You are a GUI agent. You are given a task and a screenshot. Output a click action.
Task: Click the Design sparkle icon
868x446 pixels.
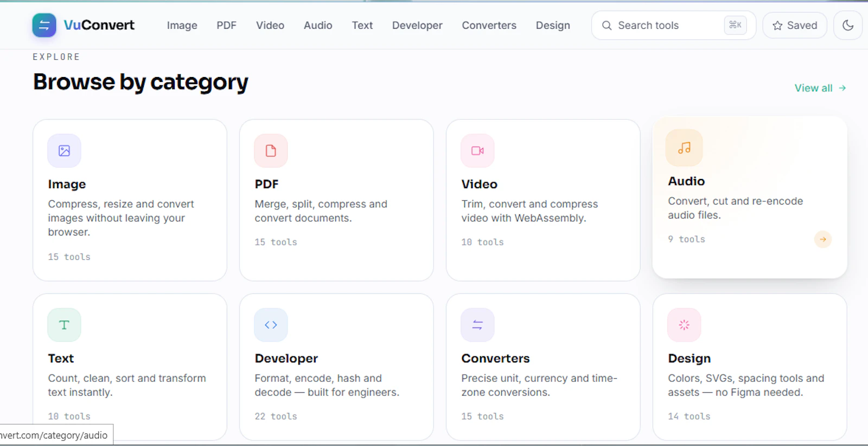coord(684,325)
